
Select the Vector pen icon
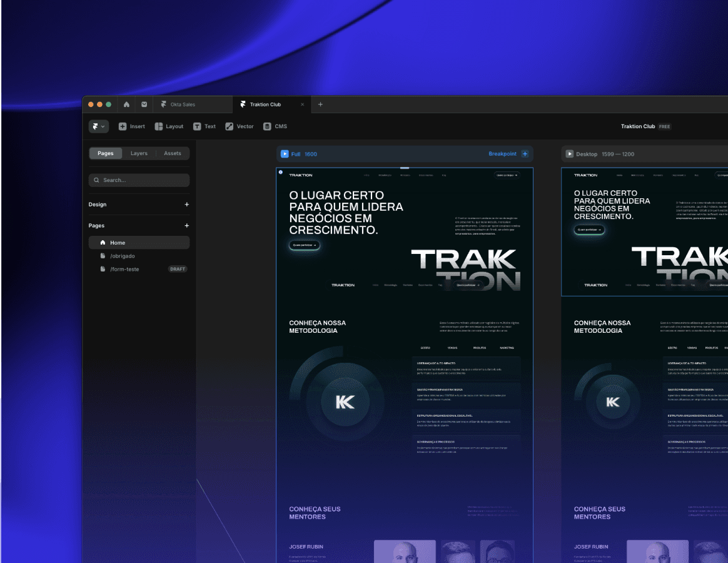coord(230,126)
